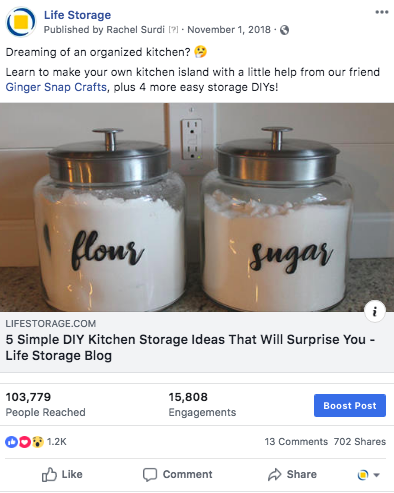The height and width of the screenshot is (493, 394).
Task: Click the public globe privacy icon
Action: 284,30
